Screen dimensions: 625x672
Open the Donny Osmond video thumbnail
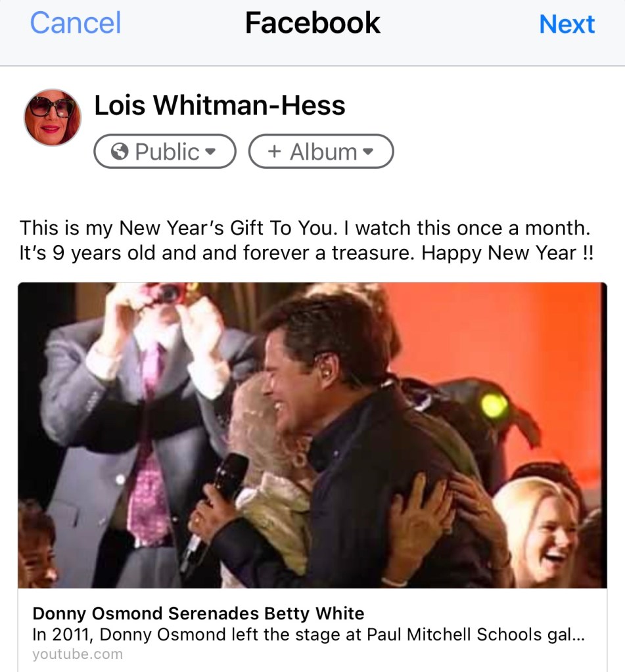click(312, 435)
